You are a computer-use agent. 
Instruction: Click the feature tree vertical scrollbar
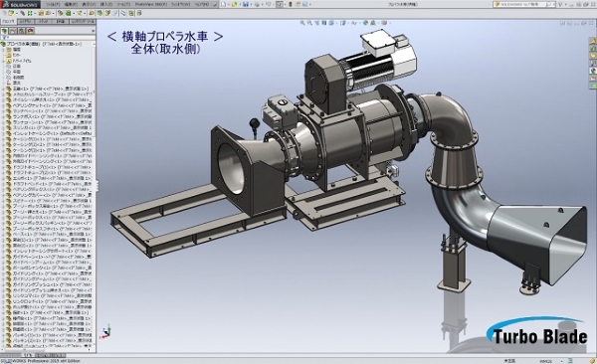pyautogui.click(x=94, y=190)
